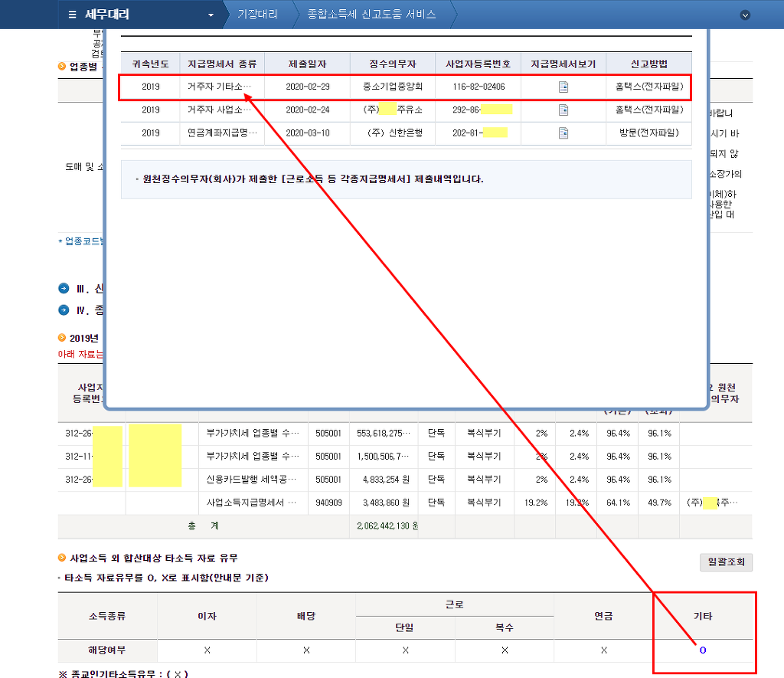Click the 64.1% expense rate cell
Viewport: 784px width, 678px height.
tap(618, 503)
